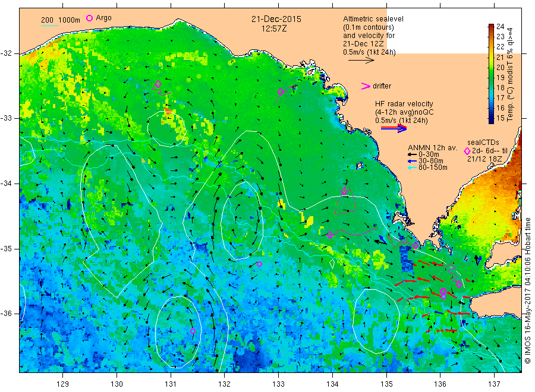This screenshot has width=535, height=392.
Task: Click the '2d- 6d-- til' legend text
Action: [490, 151]
